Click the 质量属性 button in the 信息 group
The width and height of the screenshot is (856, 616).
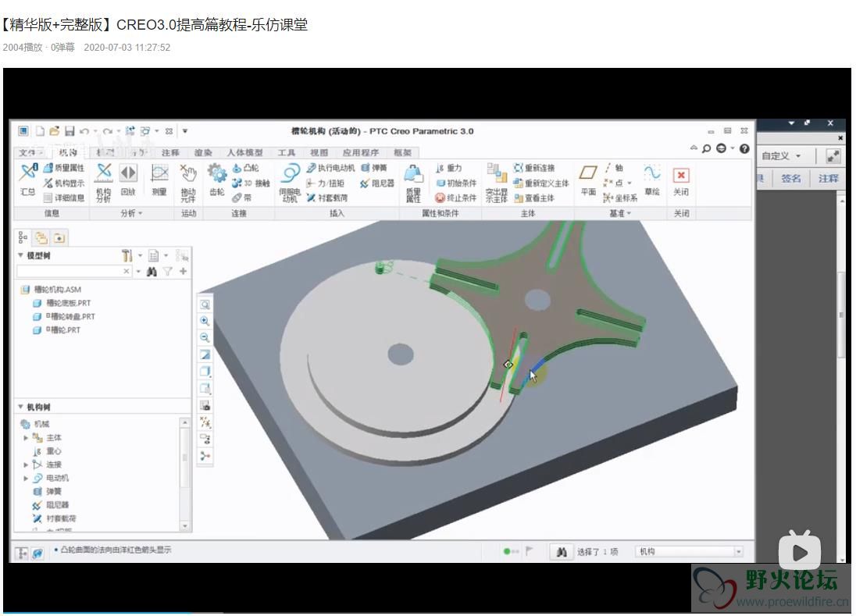click(64, 168)
